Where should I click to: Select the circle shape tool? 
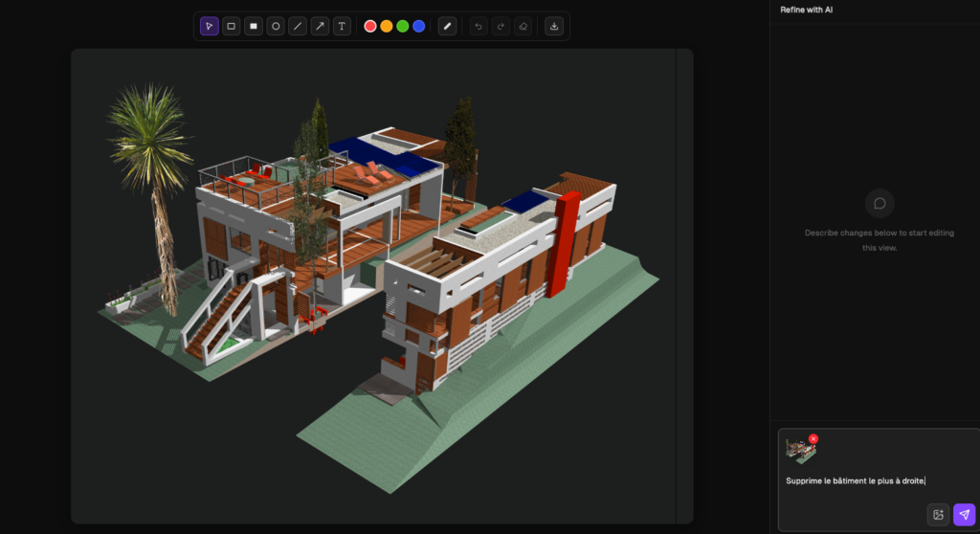276,26
